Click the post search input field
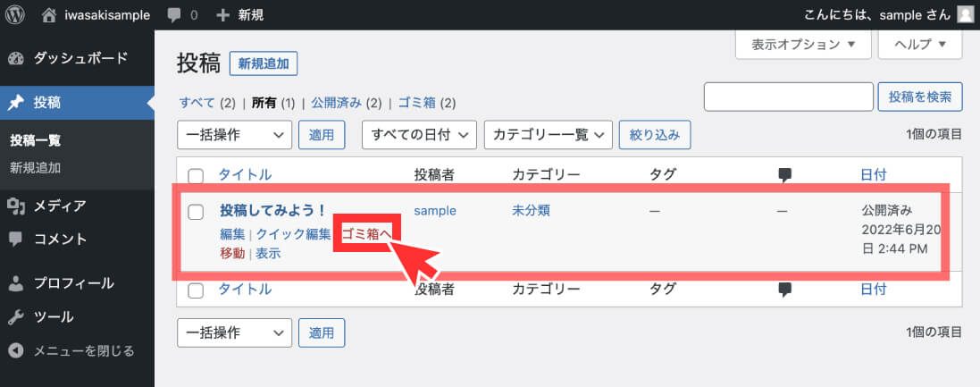 tap(788, 97)
